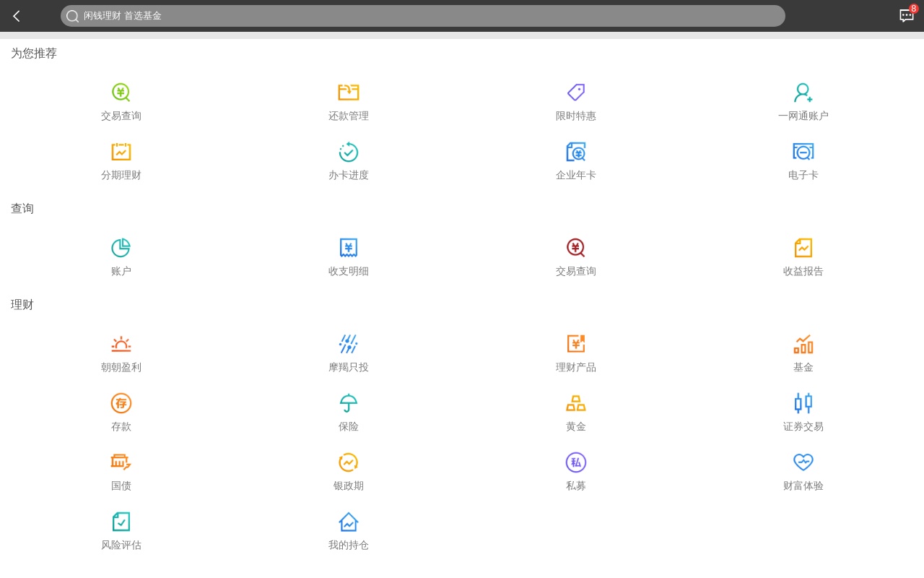Image resolution: width=924 pixels, height=578 pixels.
Task: Open the messages icon with red badge
Action: (907, 15)
